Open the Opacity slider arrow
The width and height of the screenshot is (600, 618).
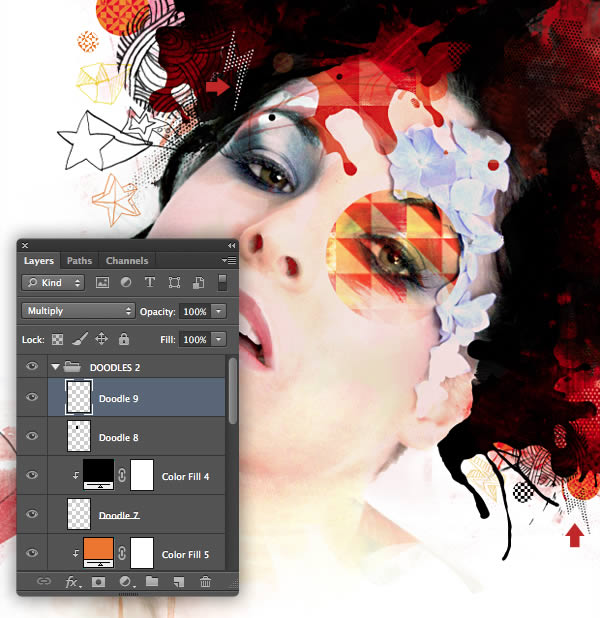tap(219, 311)
